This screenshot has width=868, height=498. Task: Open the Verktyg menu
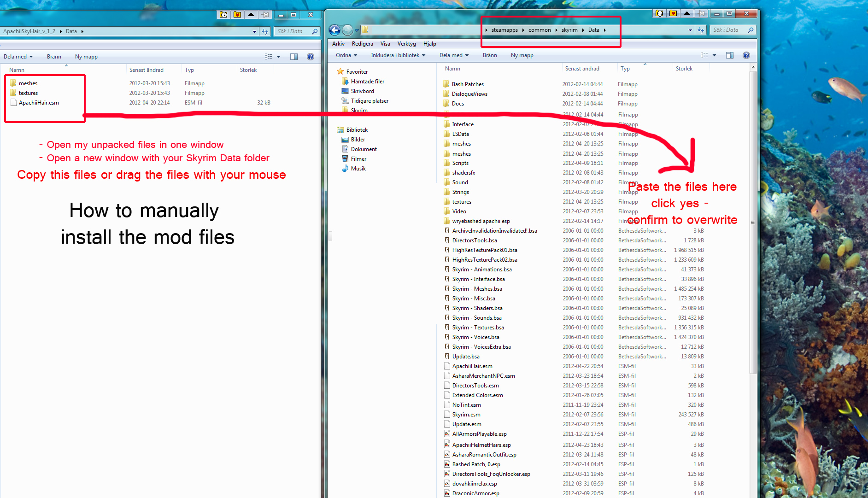point(406,44)
